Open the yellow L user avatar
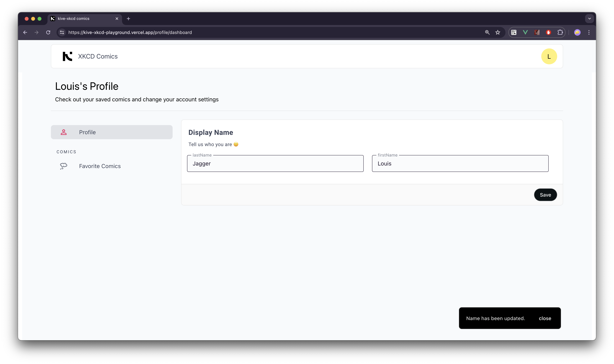 [549, 56]
